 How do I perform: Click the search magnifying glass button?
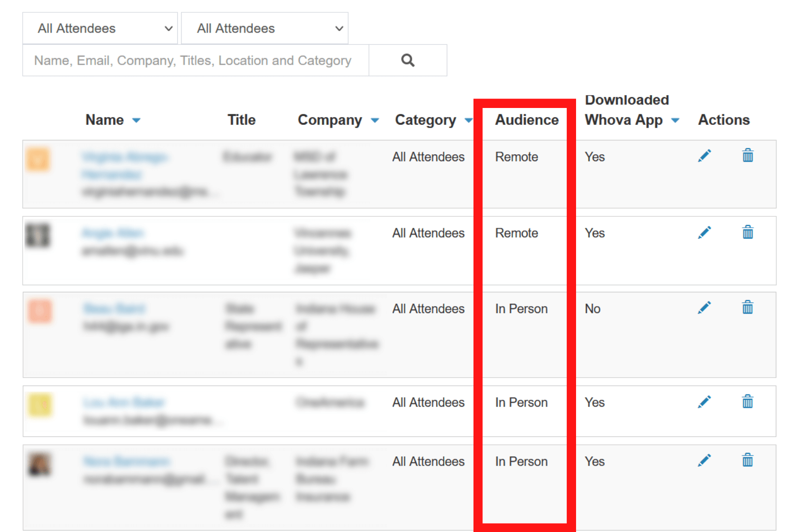tap(407, 60)
